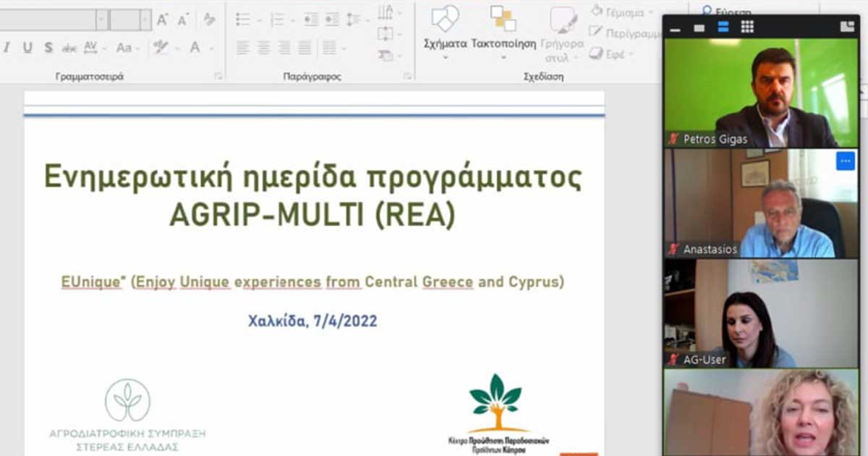Screen dimensions: 868x456
Task: Apply the text highlight color
Action: [x=161, y=48]
